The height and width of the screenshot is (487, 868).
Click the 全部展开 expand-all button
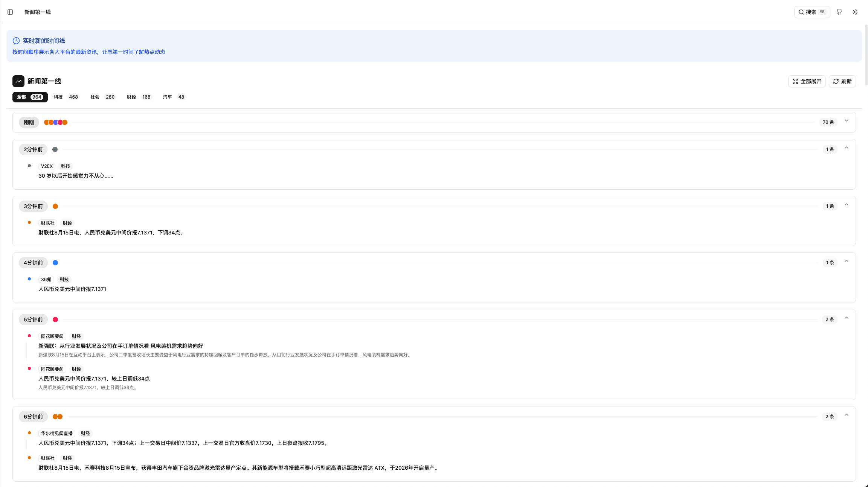click(x=807, y=81)
